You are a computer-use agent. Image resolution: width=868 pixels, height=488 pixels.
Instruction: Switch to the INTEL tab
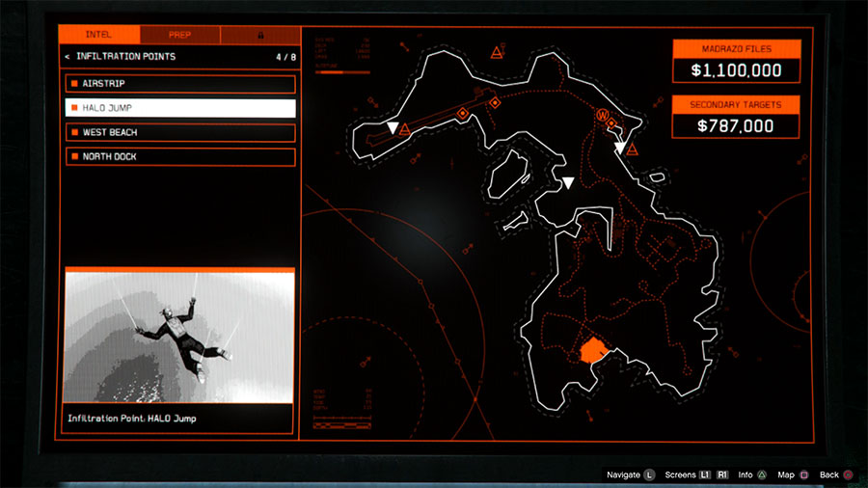coord(98,35)
